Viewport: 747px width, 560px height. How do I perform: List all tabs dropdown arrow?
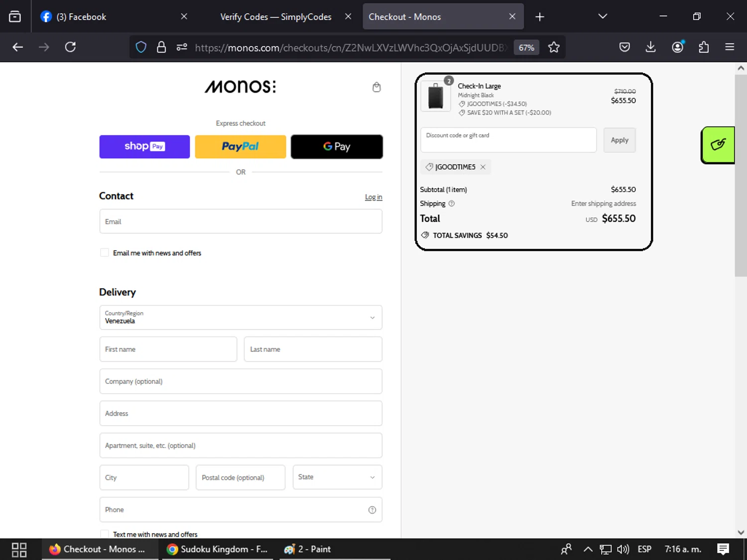pyautogui.click(x=603, y=16)
